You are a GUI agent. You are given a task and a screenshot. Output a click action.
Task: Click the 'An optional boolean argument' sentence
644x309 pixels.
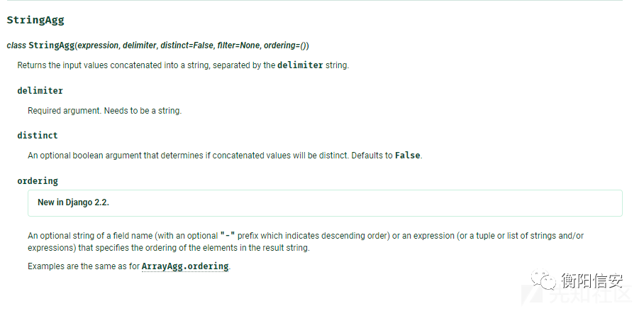(x=225, y=156)
